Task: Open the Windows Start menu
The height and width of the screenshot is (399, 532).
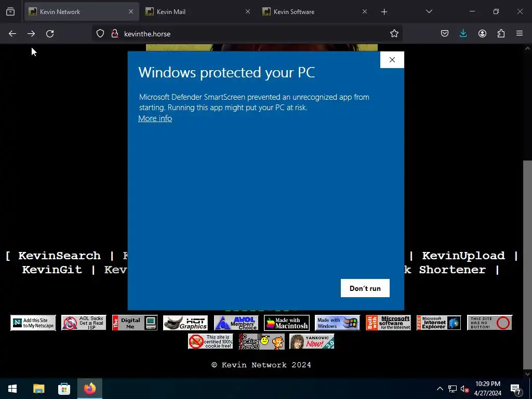Action: [x=12, y=389]
